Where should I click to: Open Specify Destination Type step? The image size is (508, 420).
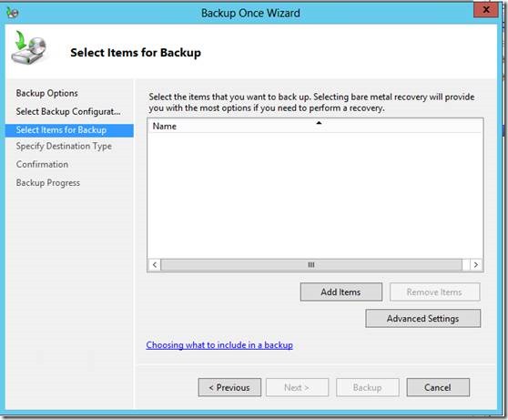[64, 147]
